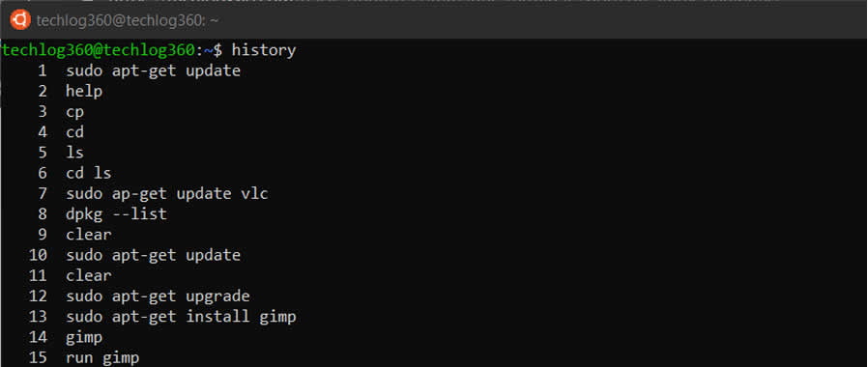Click the Ubuntu logo icon in title bar
Viewport: 868px width, 367px height.
20,20
